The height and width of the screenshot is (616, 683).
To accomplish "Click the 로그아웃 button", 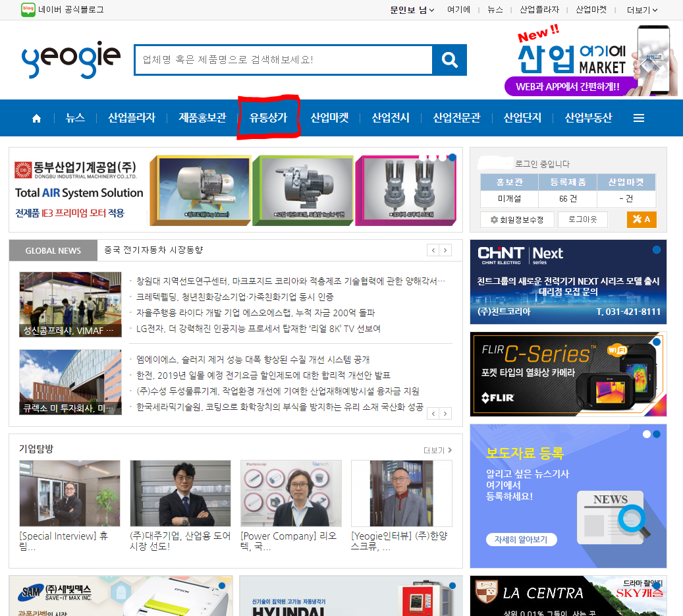I will point(582,219).
